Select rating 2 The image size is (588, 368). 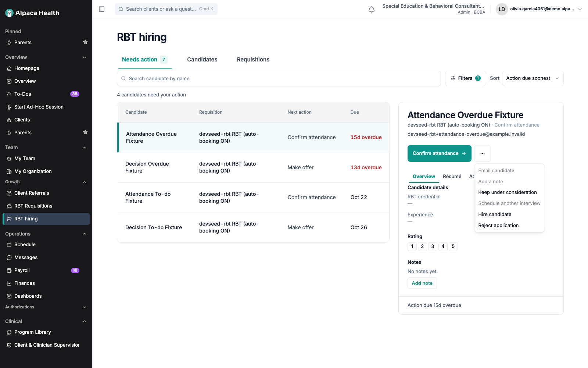click(x=422, y=247)
